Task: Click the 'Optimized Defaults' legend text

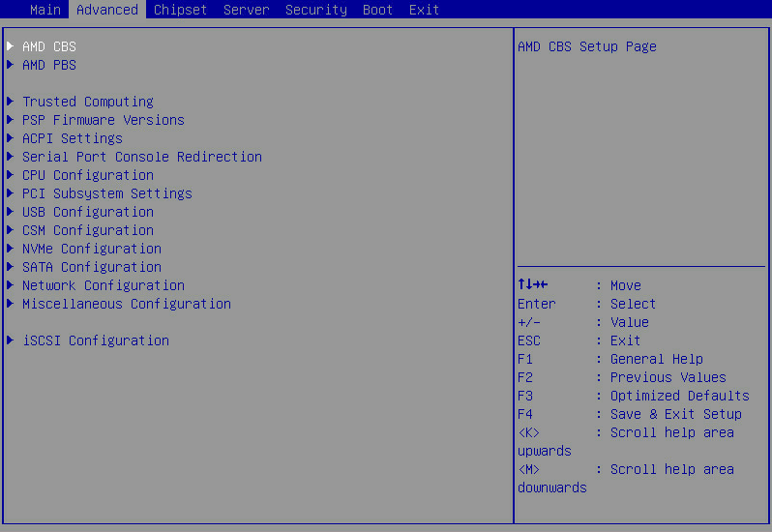Action: (x=680, y=396)
